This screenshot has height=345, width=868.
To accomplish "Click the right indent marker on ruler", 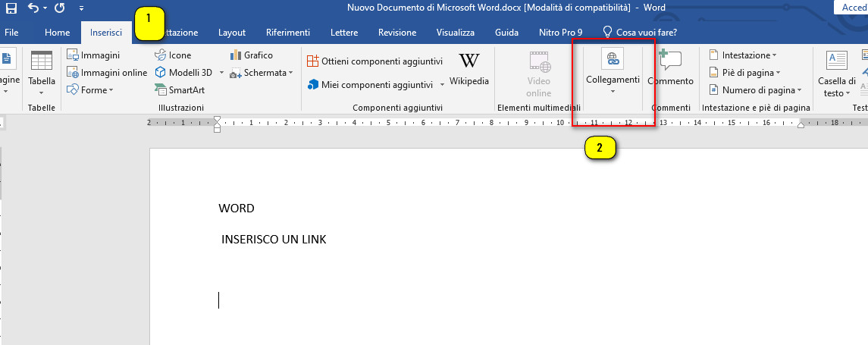I will point(801,126).
